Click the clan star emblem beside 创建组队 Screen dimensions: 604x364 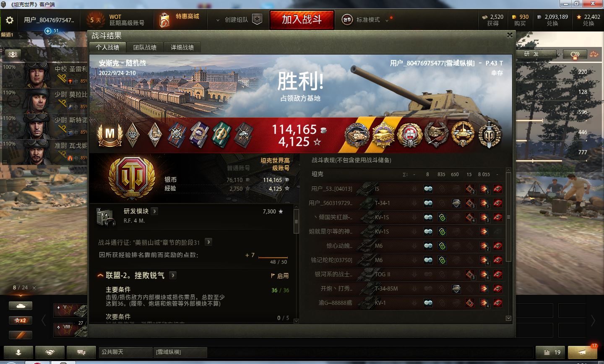[257, 19]
